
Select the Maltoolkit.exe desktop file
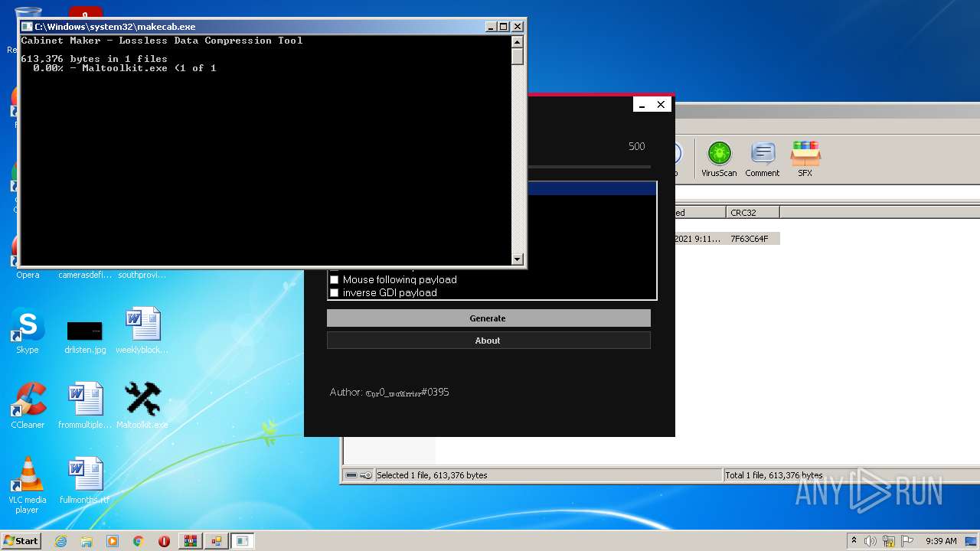pos(142,406)
